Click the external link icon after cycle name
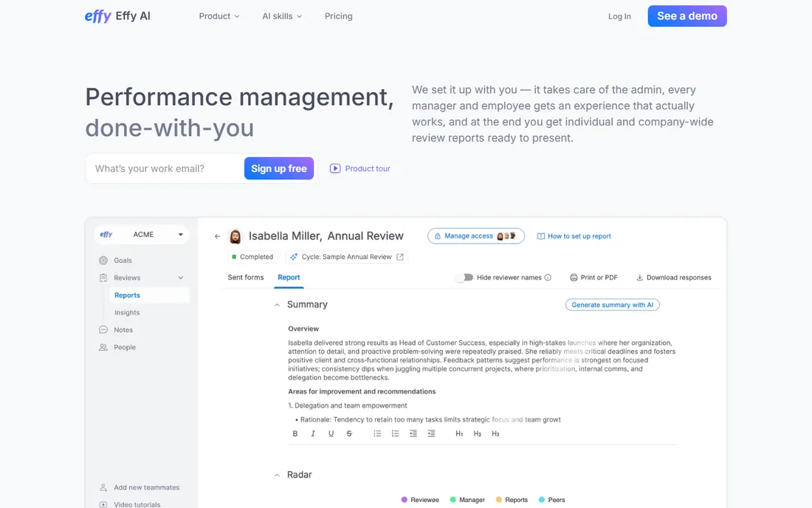Screen dimensions: 812x508 pos(400,257)
